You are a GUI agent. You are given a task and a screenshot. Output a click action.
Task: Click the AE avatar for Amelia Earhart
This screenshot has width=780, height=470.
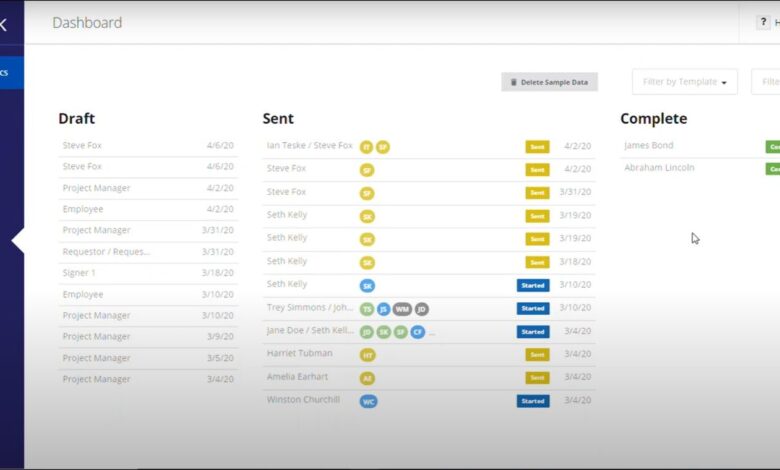click(367, 378)
